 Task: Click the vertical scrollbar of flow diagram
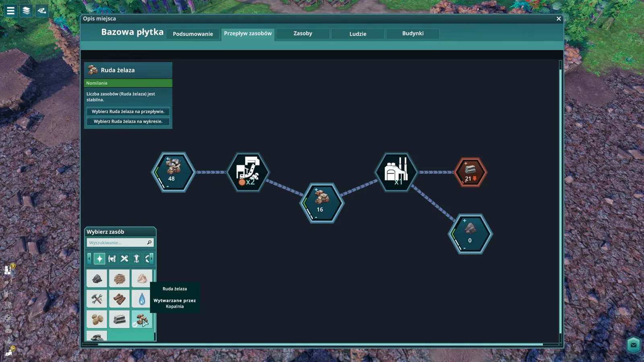click(560, 201)
